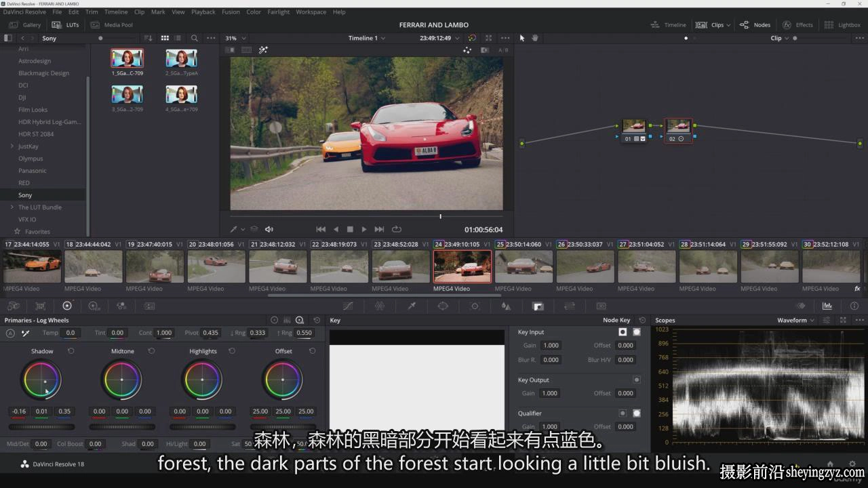Open the Power Window palette icon

pyautogui.click(x=443, y=306)
